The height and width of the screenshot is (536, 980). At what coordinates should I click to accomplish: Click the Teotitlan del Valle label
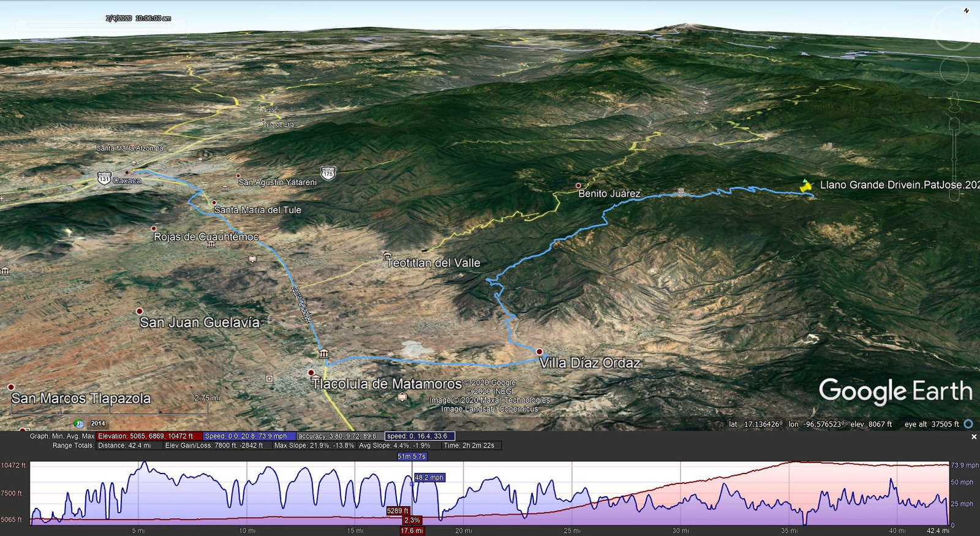[433, 263]
